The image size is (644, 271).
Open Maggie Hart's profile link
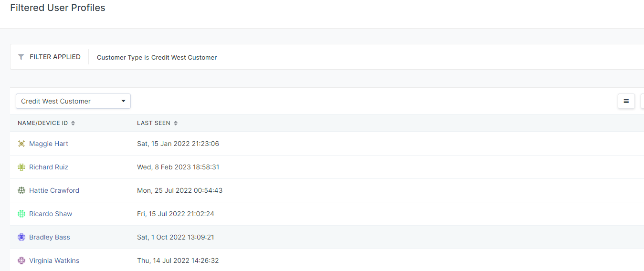tap(49, 144)
